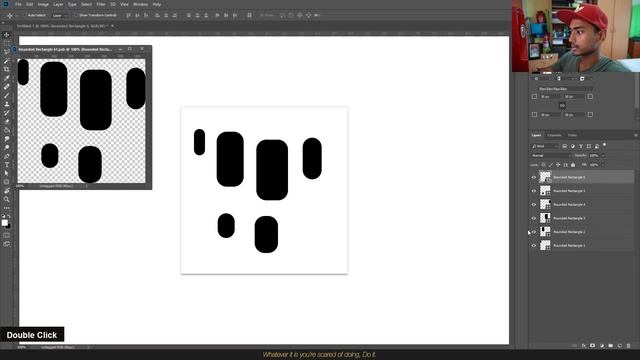Open the layer filter Kind dropdown
This screenshot has height=360, width=640.
(544, 146)
